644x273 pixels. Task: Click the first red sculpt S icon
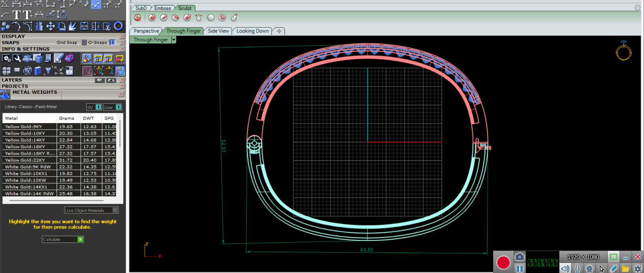[x=138, y=18]
